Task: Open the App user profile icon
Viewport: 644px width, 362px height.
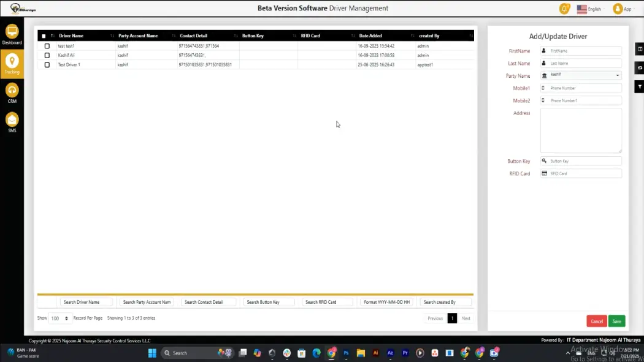Action: point(618,9)
